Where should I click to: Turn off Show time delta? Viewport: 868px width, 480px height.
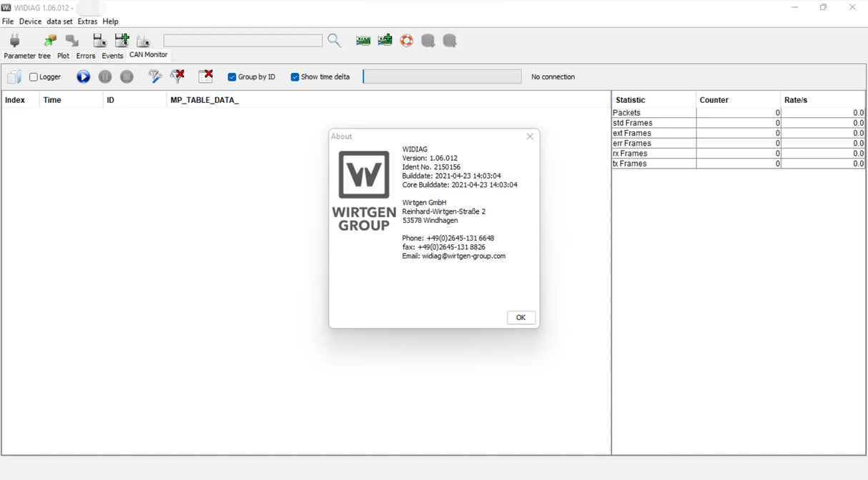pyautogui.click(x=295, y=76)
